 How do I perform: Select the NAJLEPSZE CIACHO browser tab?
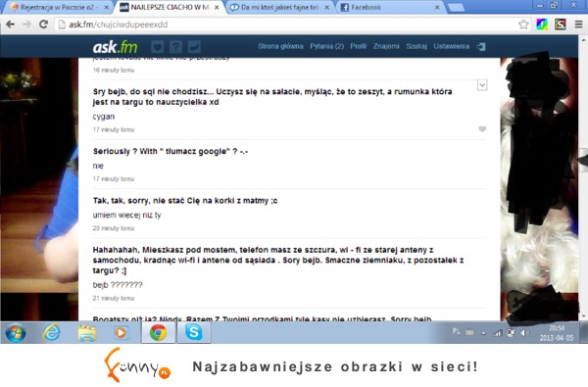coord(170,7)
